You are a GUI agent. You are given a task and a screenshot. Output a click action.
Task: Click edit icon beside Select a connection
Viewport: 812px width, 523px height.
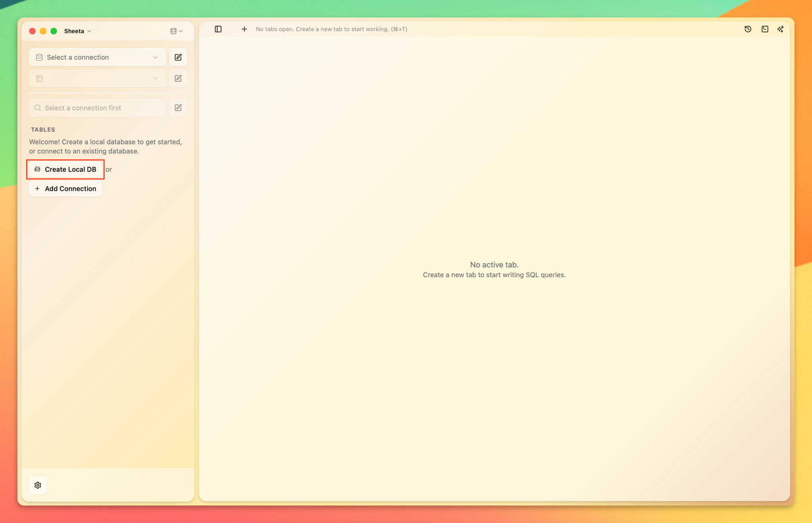[178, 57]
